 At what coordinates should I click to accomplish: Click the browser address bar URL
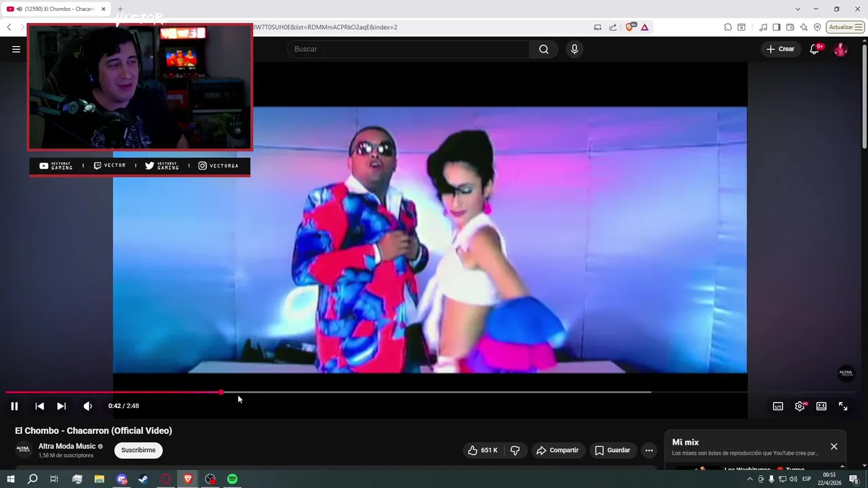[325, 27]
